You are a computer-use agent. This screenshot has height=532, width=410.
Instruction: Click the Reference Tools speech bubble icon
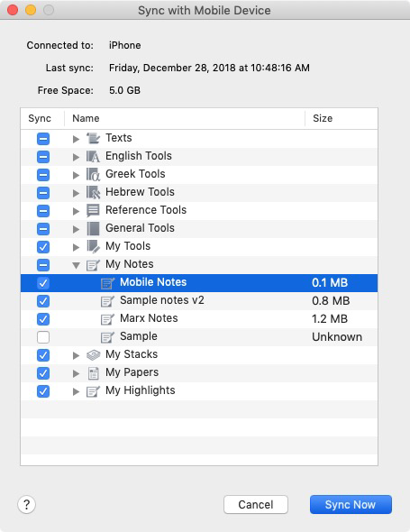(x=93, y=210)
